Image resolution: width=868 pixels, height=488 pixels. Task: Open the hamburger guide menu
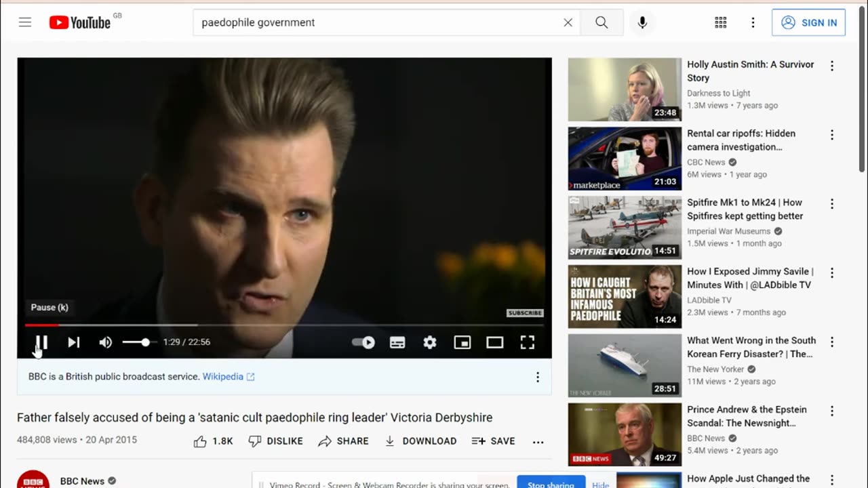pyautogui.click(x=25, y=22)
